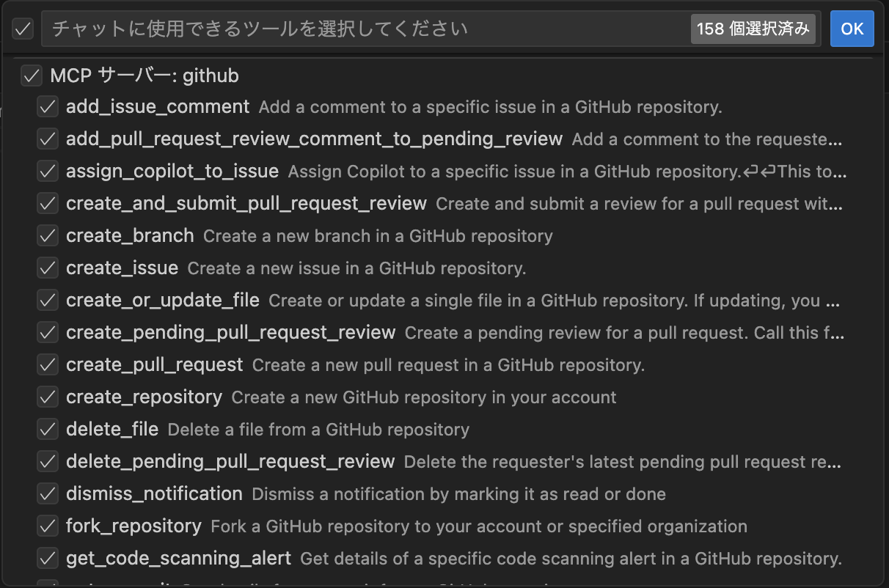
Task: Disable the assign_copilot_to_issue tool
Action: coord(48,171)
